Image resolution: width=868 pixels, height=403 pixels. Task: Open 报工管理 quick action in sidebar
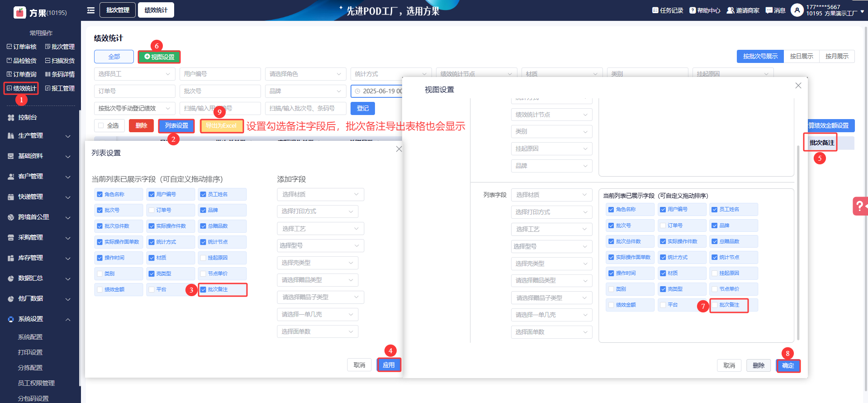pyautogui.click(x=60, y=88)
